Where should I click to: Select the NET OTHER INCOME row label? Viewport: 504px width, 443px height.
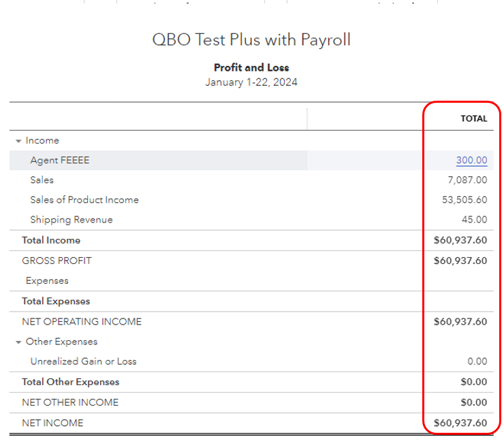(x=70, y=402)
